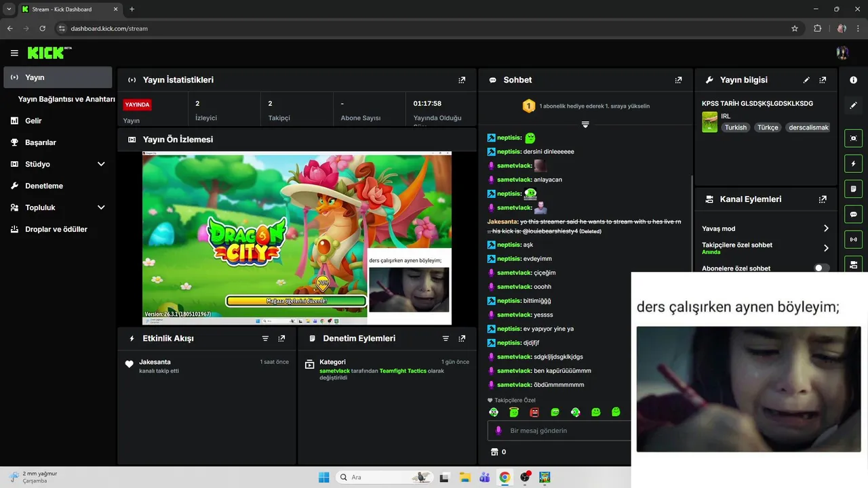Open Takipçilere özel sohbet settings
Screen dimensions: 868x488
766,248
